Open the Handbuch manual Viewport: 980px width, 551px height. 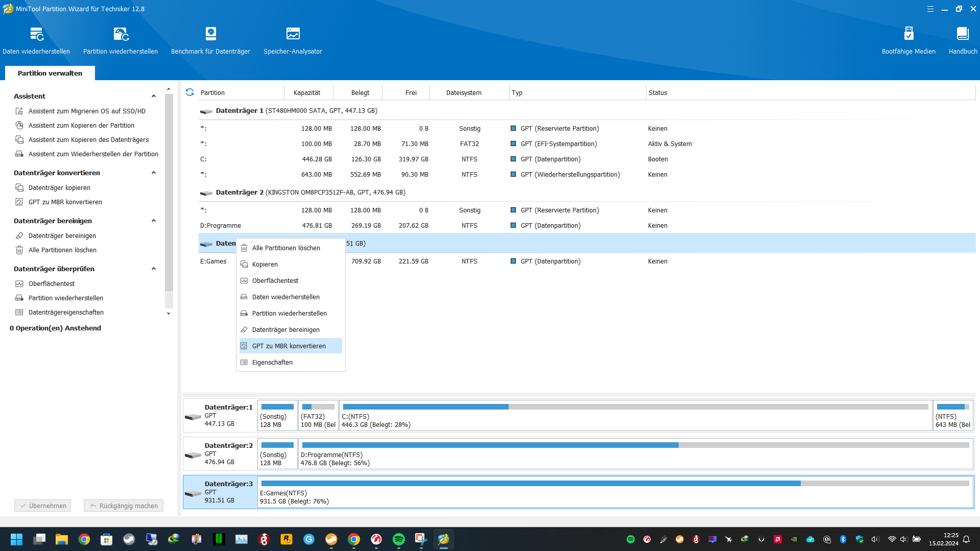coord(963,40)
